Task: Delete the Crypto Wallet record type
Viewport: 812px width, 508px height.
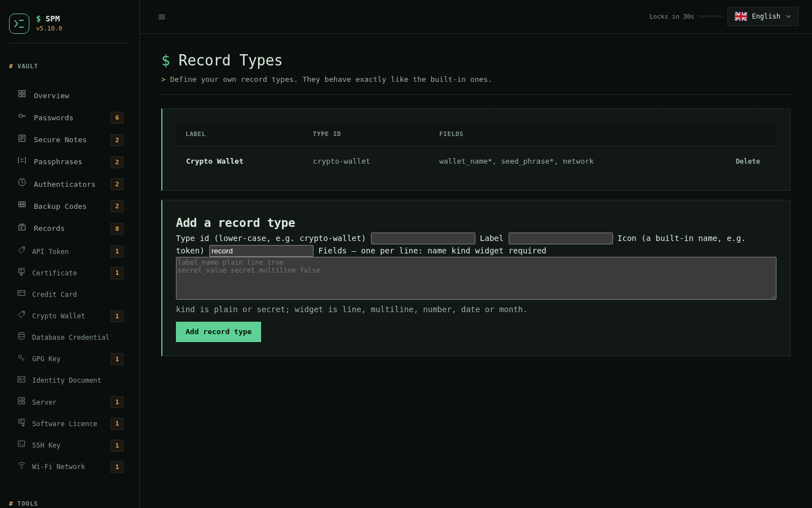Action: 748,161
